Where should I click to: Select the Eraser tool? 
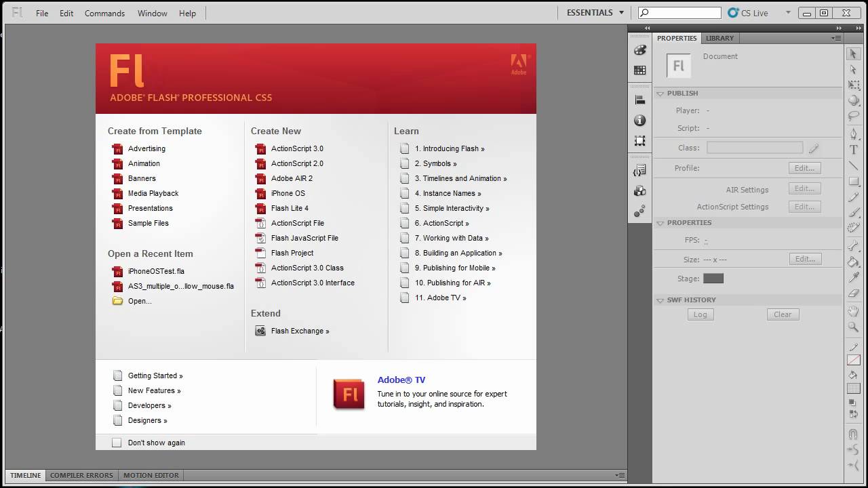point(854,293)
